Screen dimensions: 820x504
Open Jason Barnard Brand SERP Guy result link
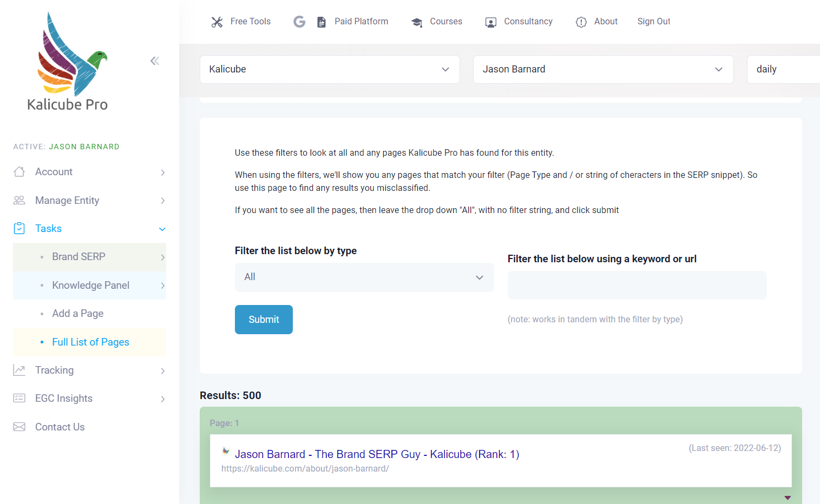click(x=377, y=454)
